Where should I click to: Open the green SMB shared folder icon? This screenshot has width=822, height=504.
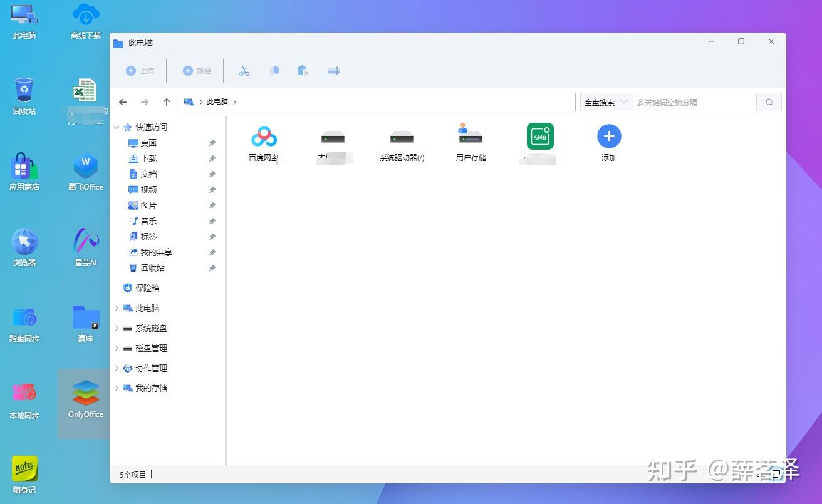point(539,135)
